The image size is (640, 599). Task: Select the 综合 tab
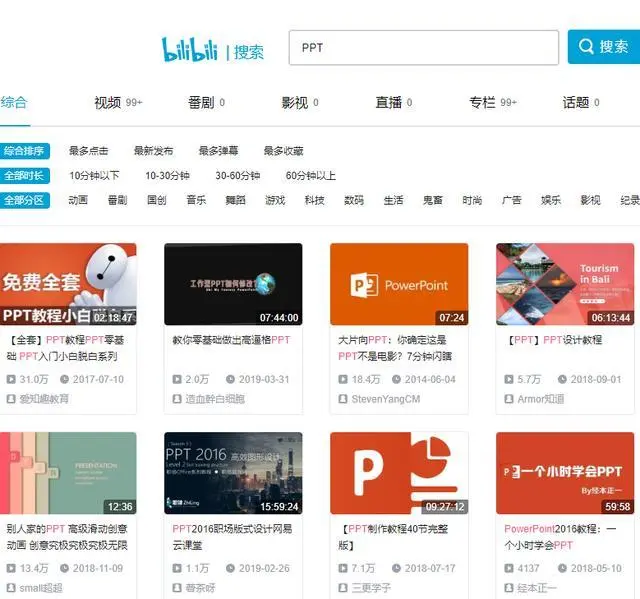coord(14,102)
